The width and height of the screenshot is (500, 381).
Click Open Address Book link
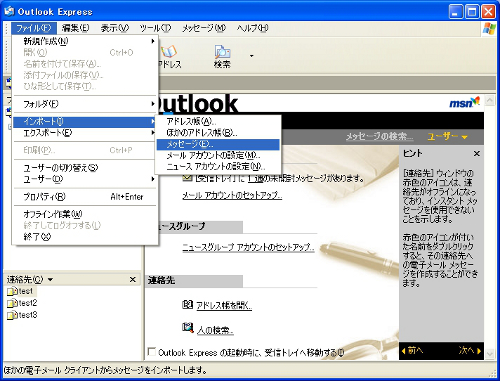pos(224,305)
